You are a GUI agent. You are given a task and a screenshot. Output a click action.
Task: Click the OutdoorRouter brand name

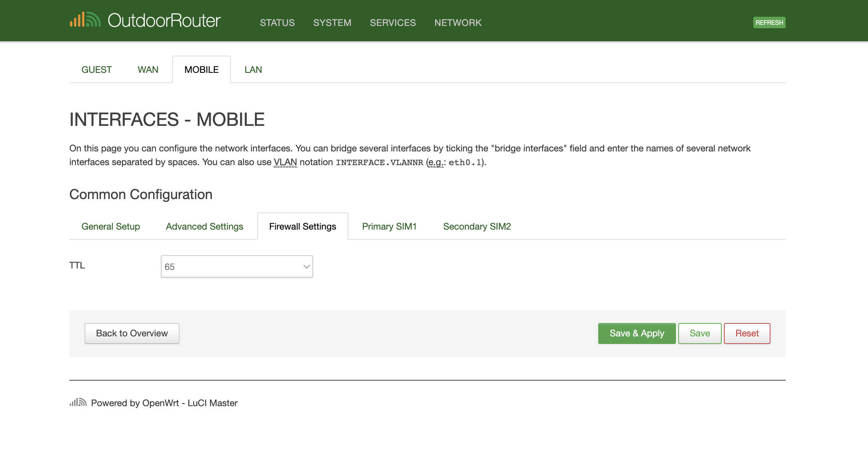coord(164,21)
